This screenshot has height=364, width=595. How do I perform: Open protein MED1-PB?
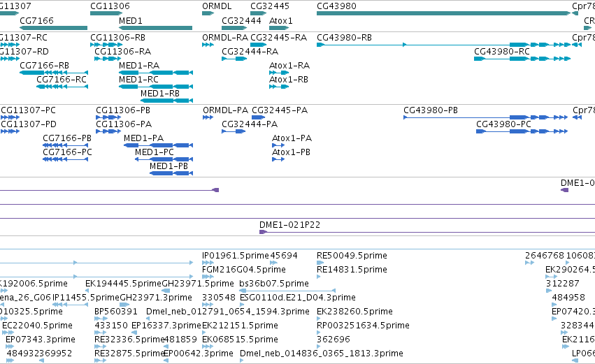[x=169, y=166]
